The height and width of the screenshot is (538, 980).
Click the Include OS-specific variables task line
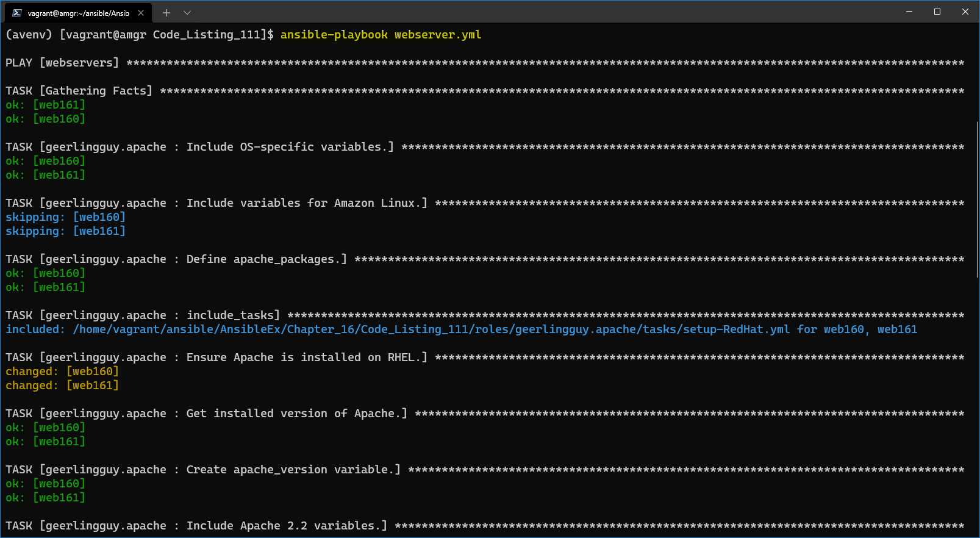[x=485, y=147]
